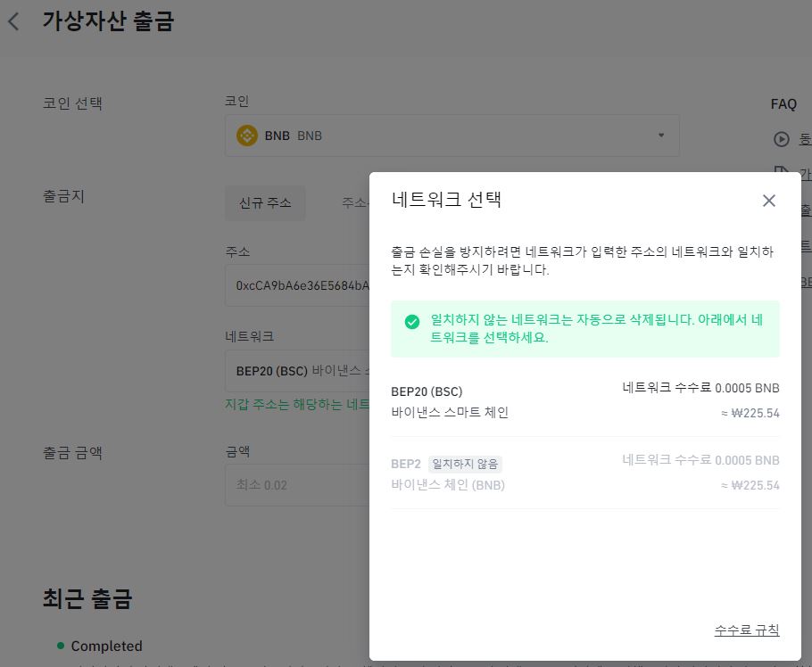Switch to the 주소록 tab
This screenshot has width=812, height=667.
pyautogui.click(x=355, y=202)
